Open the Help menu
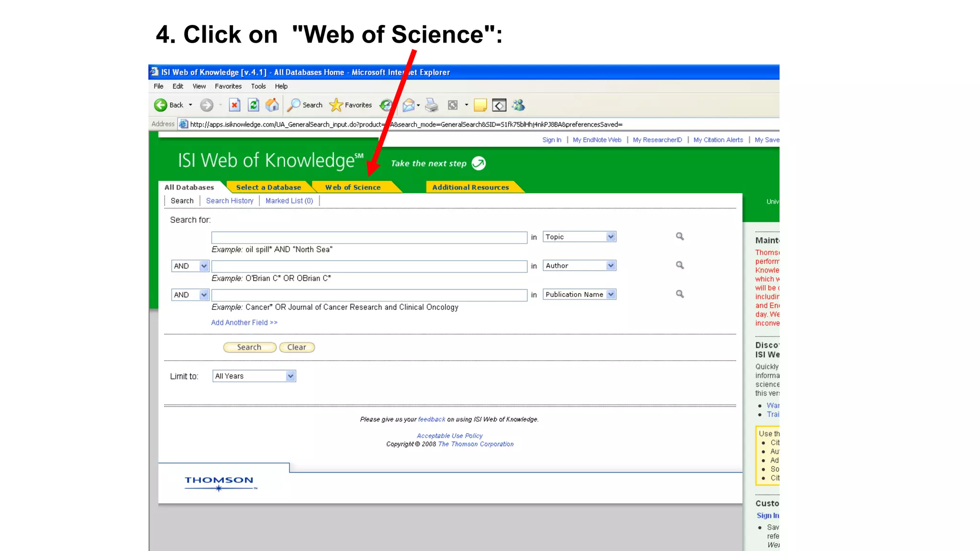This screenshot has height=551, width=980. [x=281, y=87]
